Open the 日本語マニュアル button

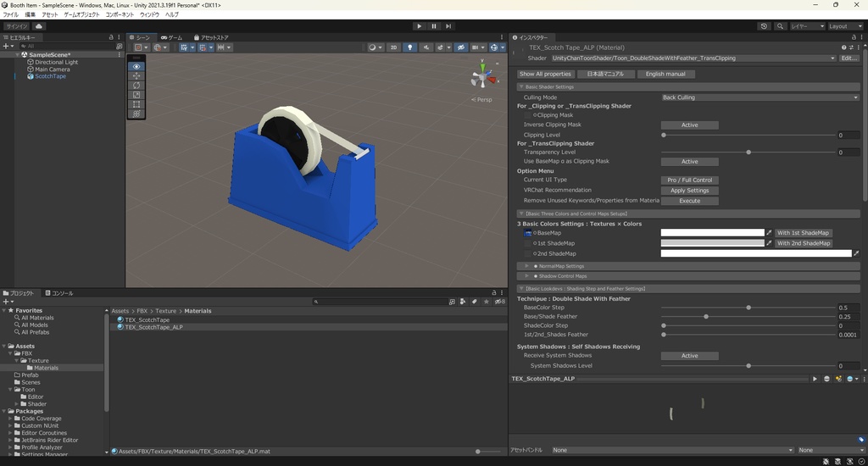[605, 75]
